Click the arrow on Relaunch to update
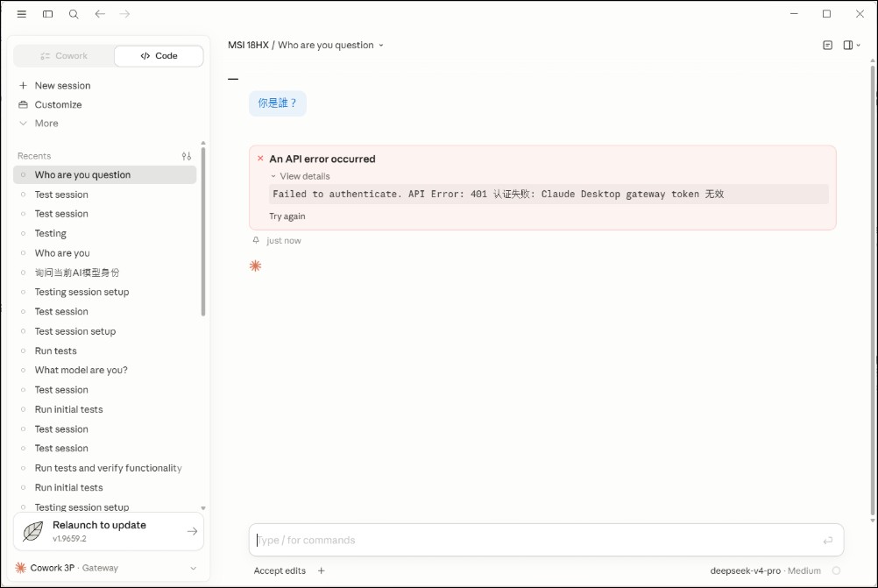Screen dimensions: 878x588 pyautogui.click(x=192, y=531)
